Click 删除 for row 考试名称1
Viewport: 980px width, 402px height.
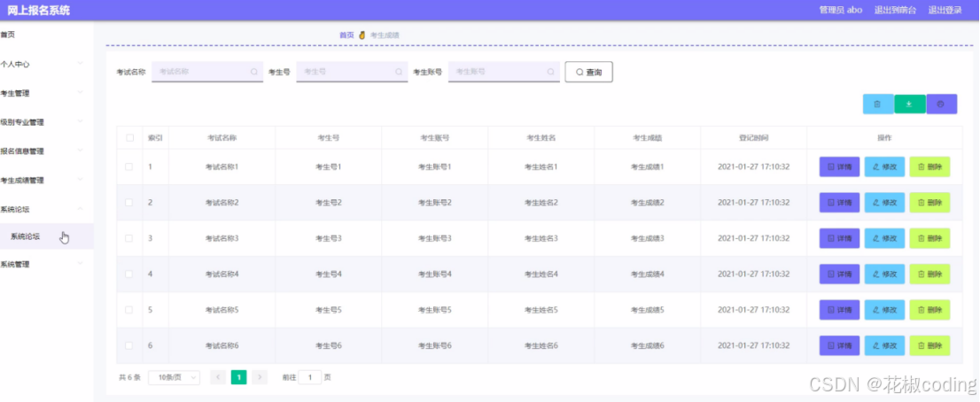(x=929, y=167)
